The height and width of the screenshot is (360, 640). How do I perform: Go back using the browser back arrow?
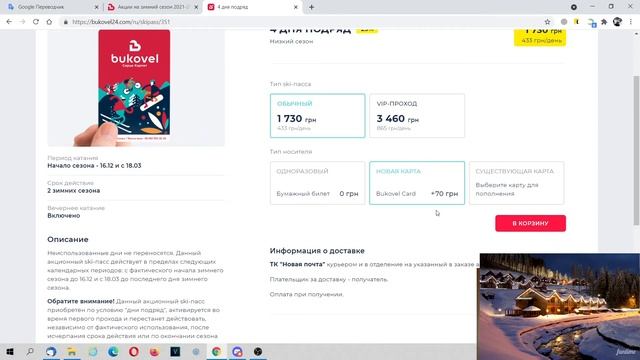point(9,22)
